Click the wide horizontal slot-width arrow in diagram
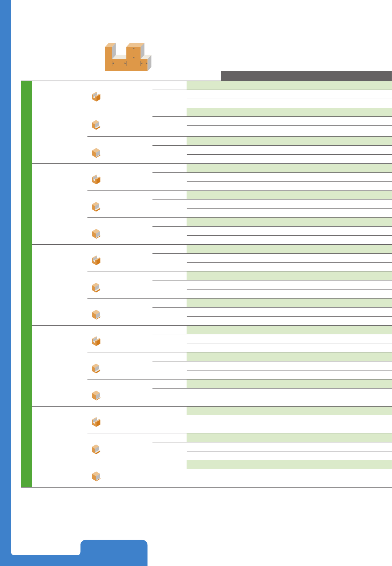The image size is (392, 566). click(119, 63)
